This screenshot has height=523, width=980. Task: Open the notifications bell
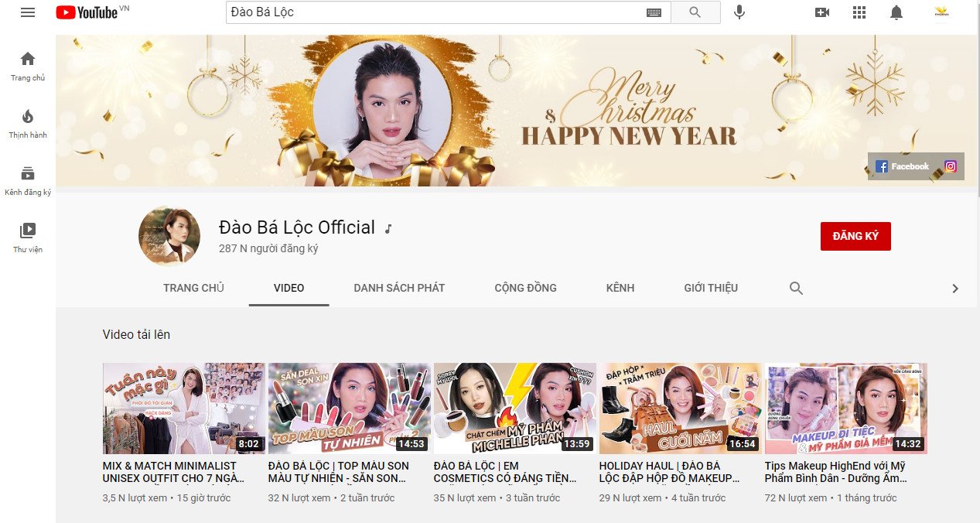click(x=896, y=12)
